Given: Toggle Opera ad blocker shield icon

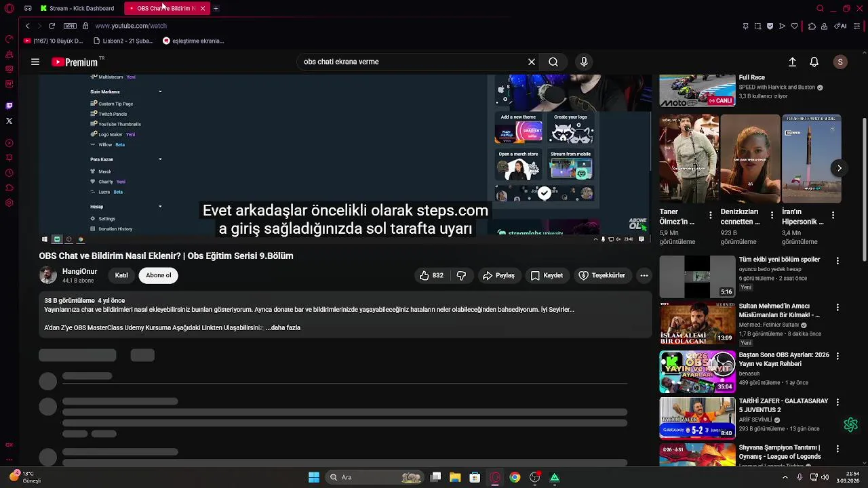Looking at the screenshot, I should coord(770,26).
